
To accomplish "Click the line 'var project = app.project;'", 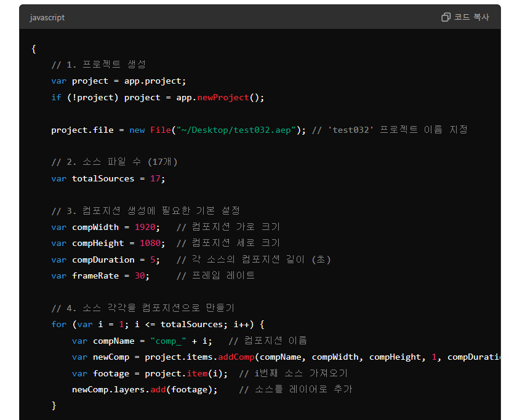I will [119, 81].
